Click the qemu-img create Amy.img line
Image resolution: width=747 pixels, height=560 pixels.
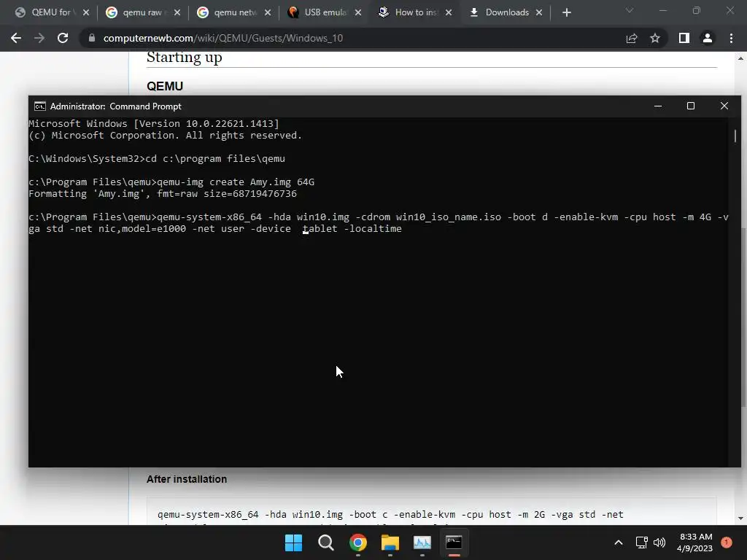(171, 182)
